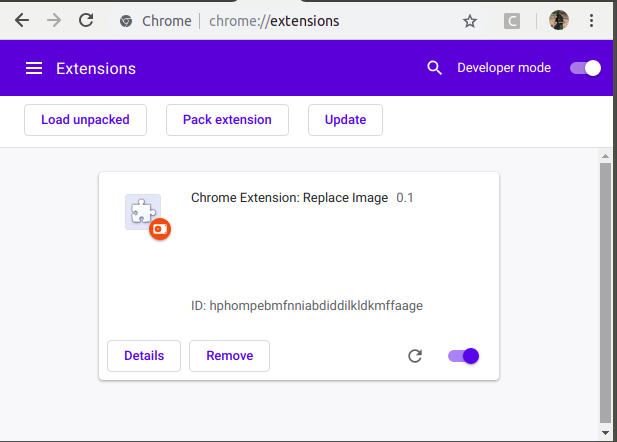Go back to the previous page
Viewport: 617px width, 442px height.
[22, 20]
